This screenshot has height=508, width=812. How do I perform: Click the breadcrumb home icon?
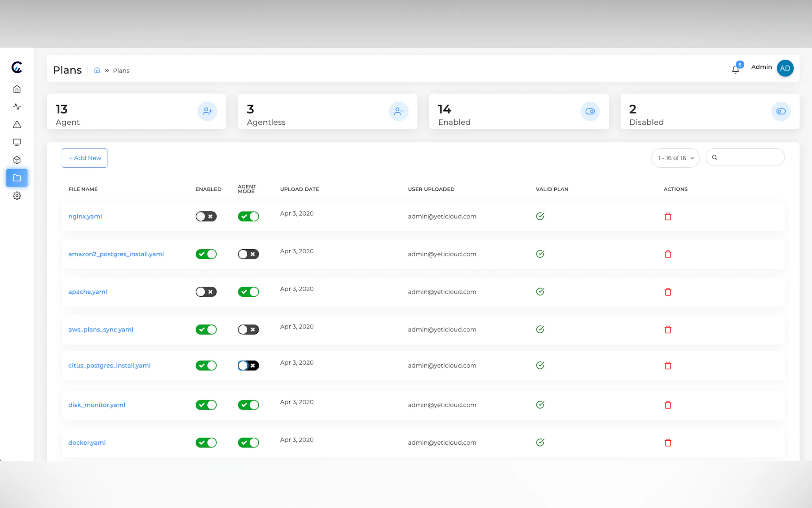coord(97,70)
